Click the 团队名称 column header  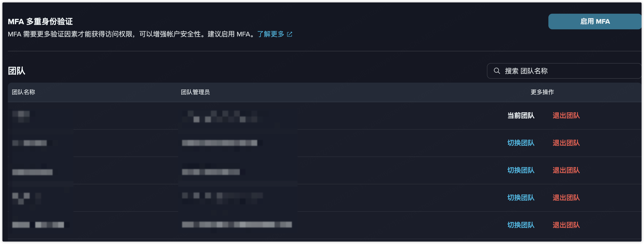tap(23, 92)
